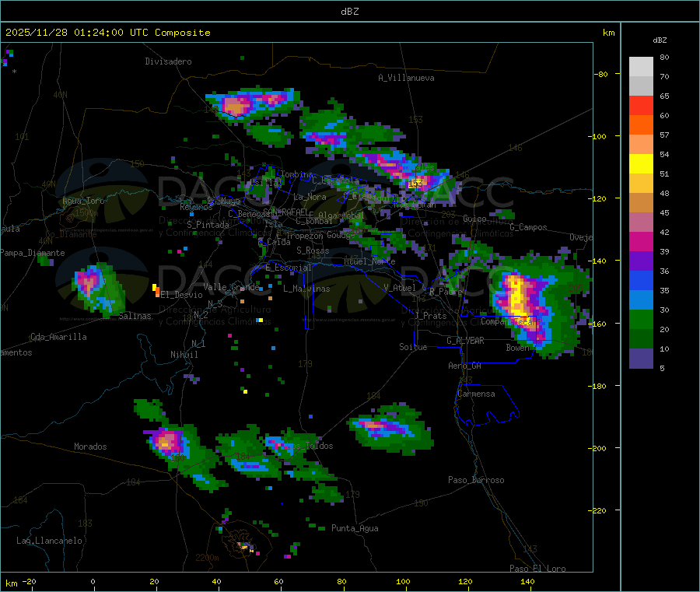Click the J_Prats map label
Image resolution: width=700 pixels, height=592 pixels.
tap(430, 316)
